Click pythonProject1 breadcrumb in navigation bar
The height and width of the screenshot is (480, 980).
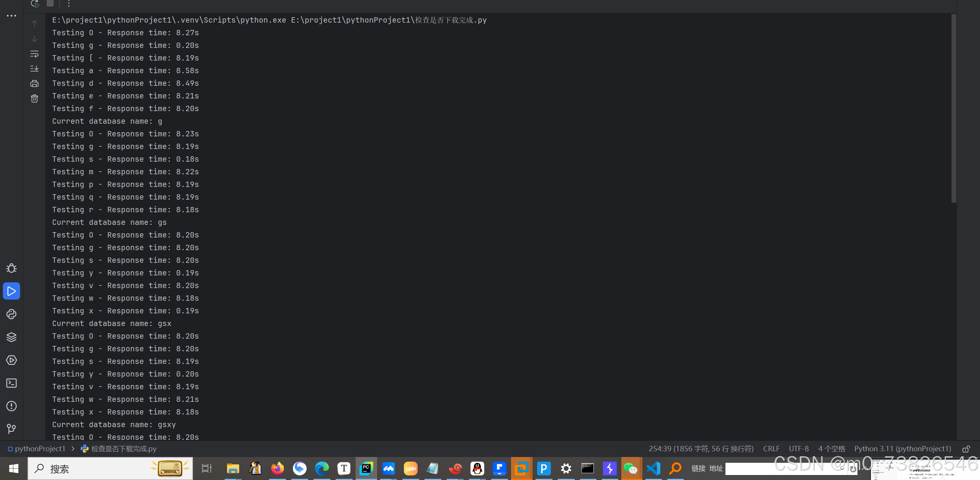point(40,449)
